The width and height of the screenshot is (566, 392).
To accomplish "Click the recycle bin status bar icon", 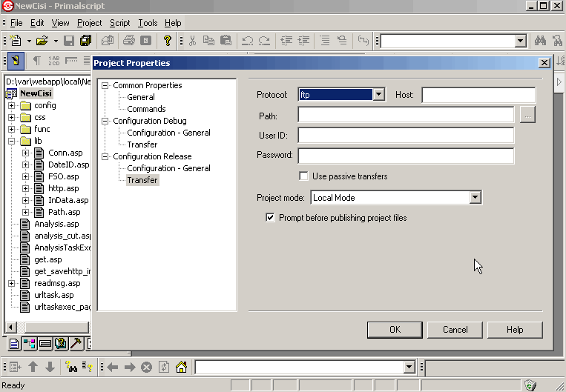I will (530, 385).
